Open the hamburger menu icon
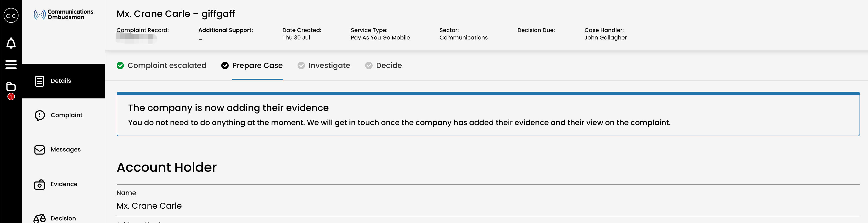The height and width of the screenshot is (223, 868). click(11, 65)
